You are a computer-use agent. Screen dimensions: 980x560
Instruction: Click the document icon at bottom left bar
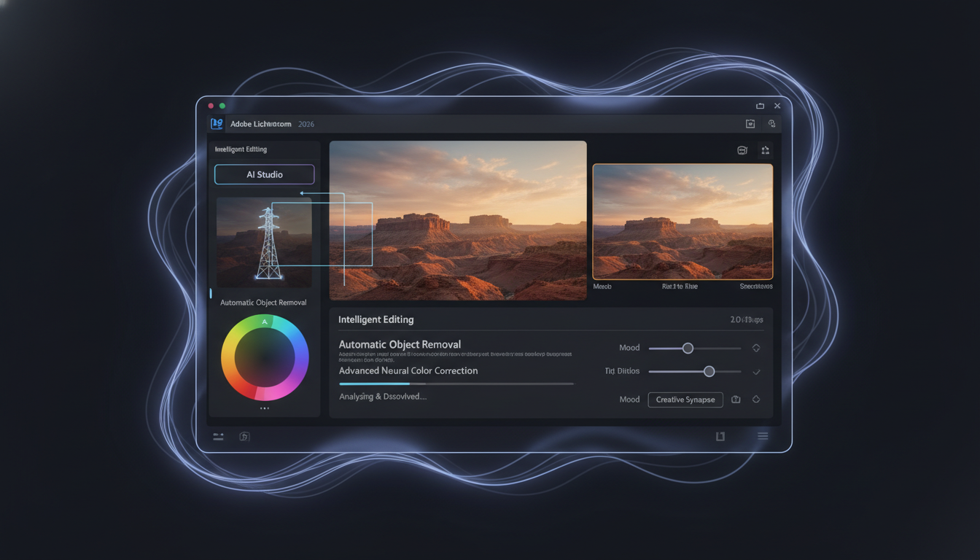click(244, 436)
